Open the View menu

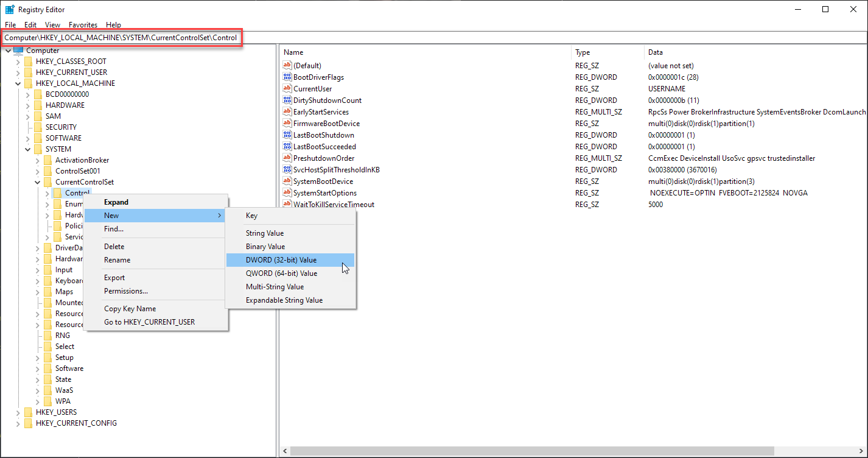(53, 25)
